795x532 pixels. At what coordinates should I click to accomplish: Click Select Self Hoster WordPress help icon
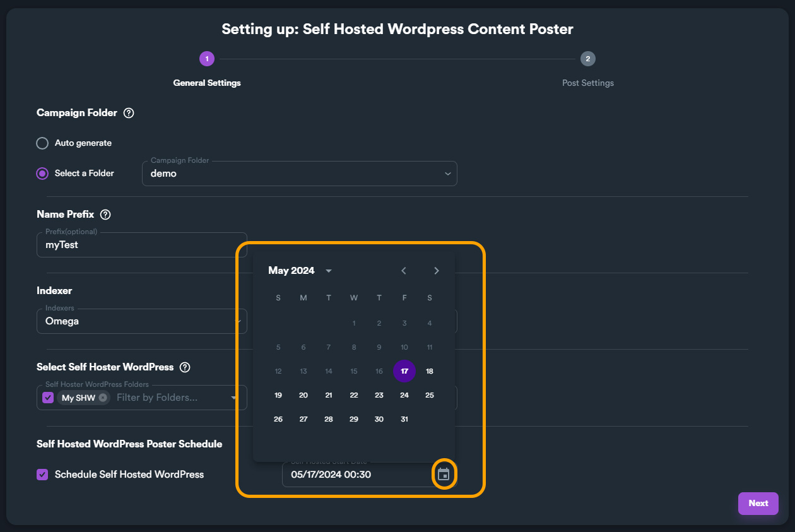(185, 367)
